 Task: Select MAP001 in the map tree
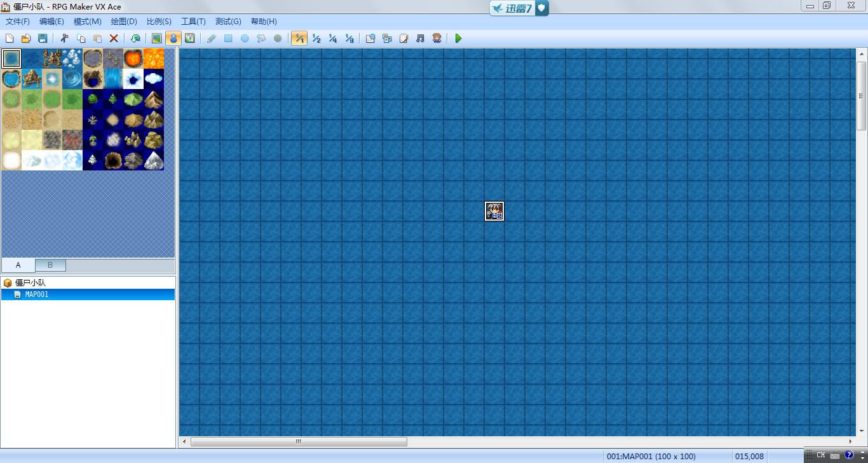(88, 294)
